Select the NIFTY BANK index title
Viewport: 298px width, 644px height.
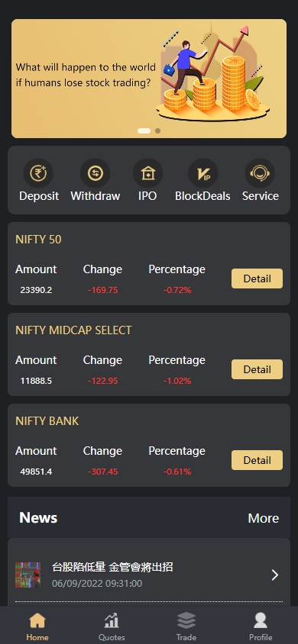pyautogui.click(x=47, y=421)
